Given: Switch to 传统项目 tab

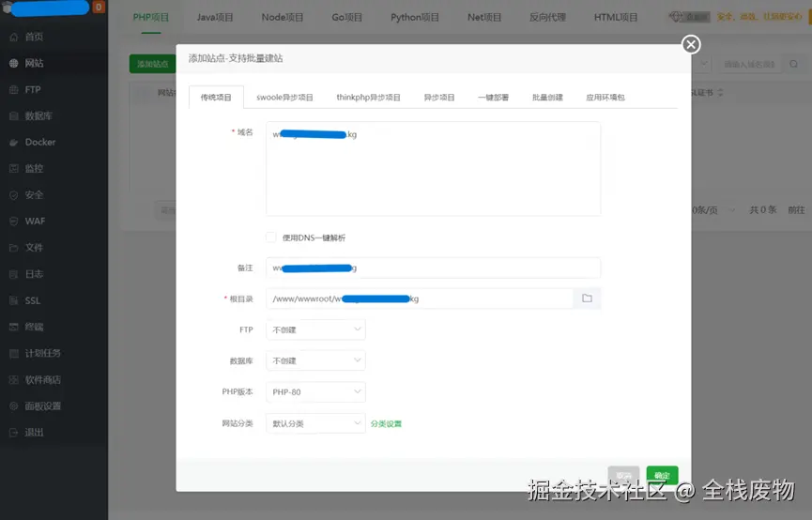Looking at the screenshot, I should point(216,98).
